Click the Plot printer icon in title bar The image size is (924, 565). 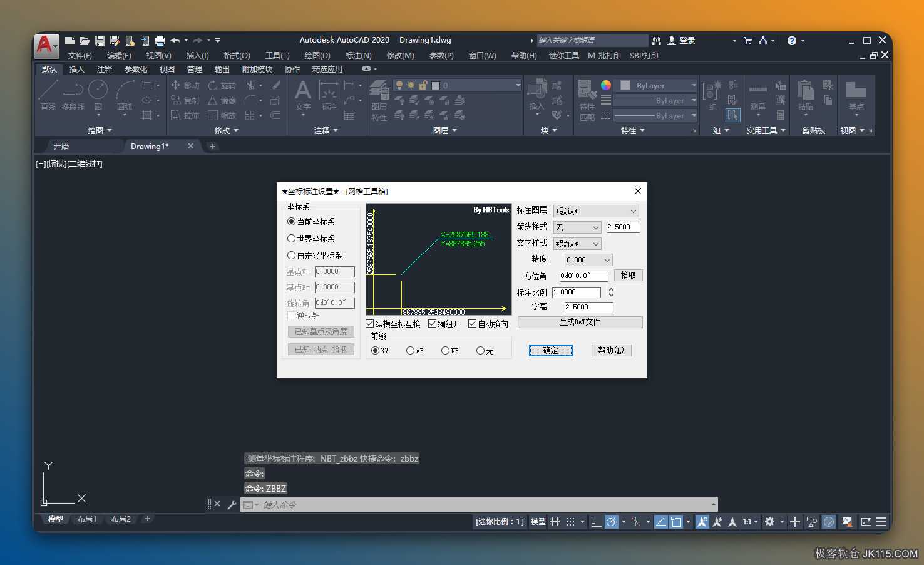160,41
